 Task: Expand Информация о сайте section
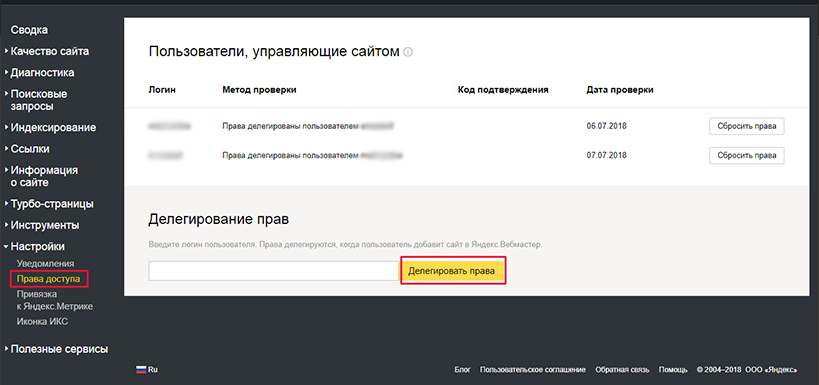pos(44,176)
